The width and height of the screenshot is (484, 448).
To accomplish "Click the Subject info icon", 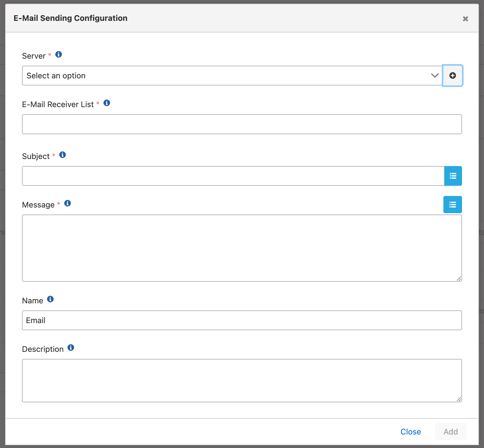I will [x=62, y=155].
